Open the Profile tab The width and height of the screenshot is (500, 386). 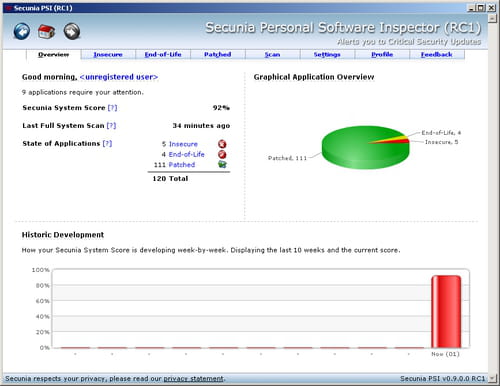[382, 54]
